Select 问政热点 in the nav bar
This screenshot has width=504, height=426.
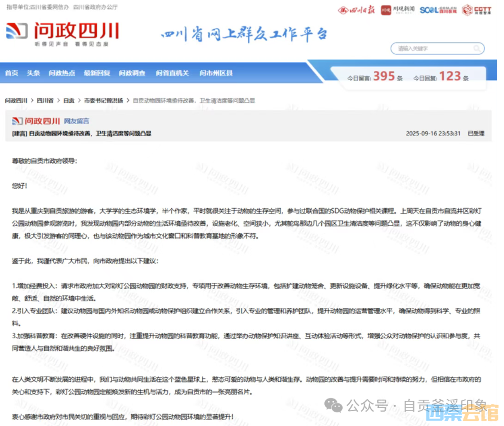pyautogui.click(x=62, y=73)
